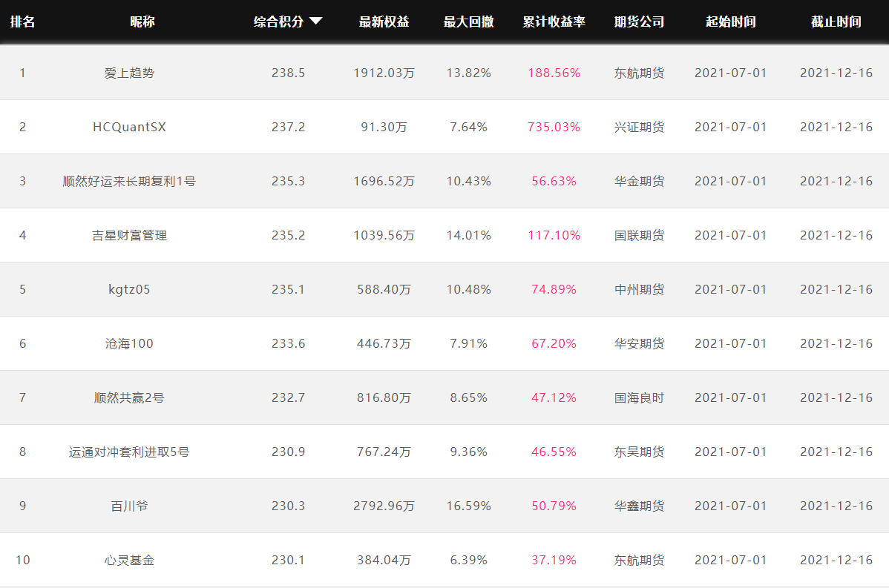The width and height of the screenshot is (889, 588).
Task: Click the 昵称 column header
Action: point(142,22)
